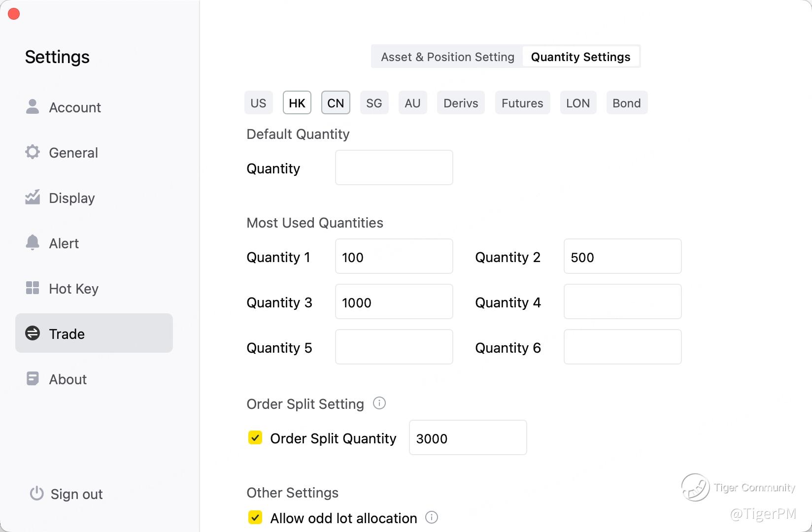
Task: Pick the Derivs market button
Action: 461,103
